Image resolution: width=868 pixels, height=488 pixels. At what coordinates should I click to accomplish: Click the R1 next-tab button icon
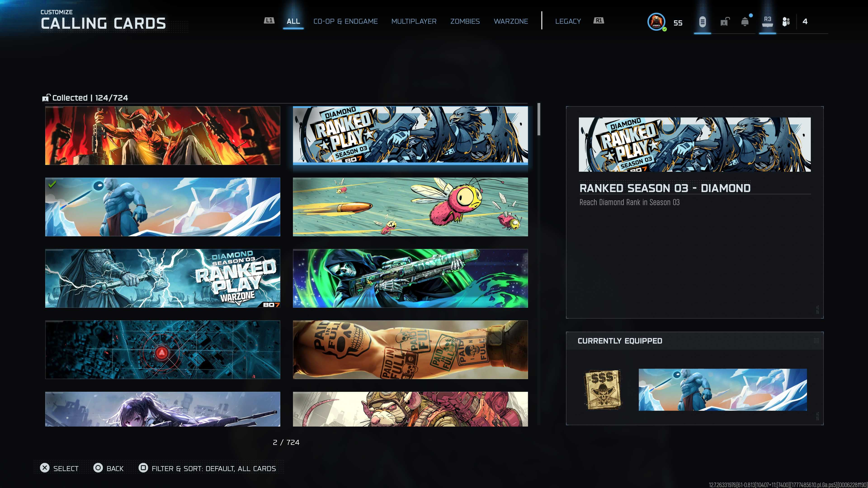(x=598, y=21)
